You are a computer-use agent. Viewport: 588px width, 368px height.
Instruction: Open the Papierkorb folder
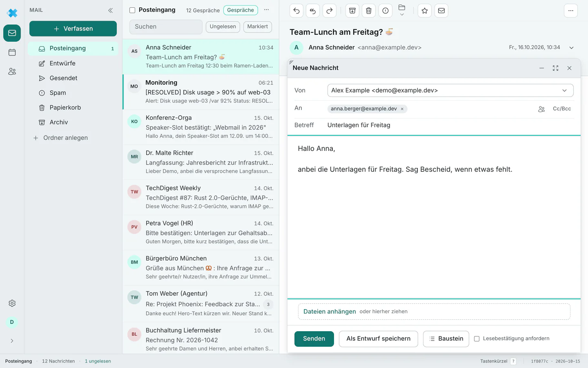pyautogui.click(x=73, y=108)
